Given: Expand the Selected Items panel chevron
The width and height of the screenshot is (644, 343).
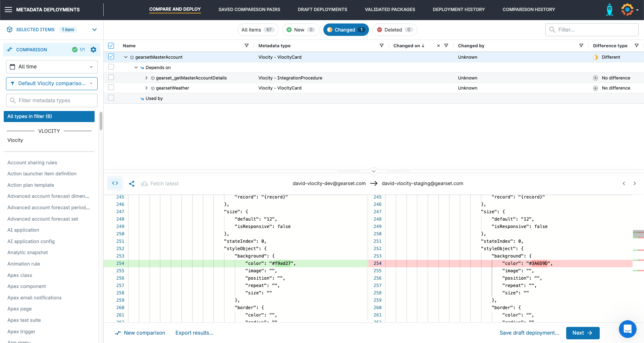Looking at the screenshot, I should 94,30.
